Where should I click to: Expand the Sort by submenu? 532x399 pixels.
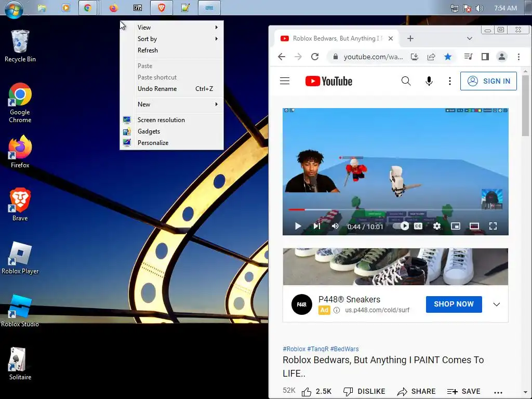171,38
